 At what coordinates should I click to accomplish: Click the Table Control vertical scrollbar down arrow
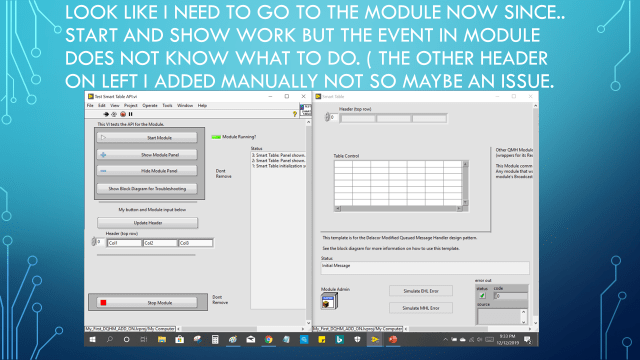(465, 203)
